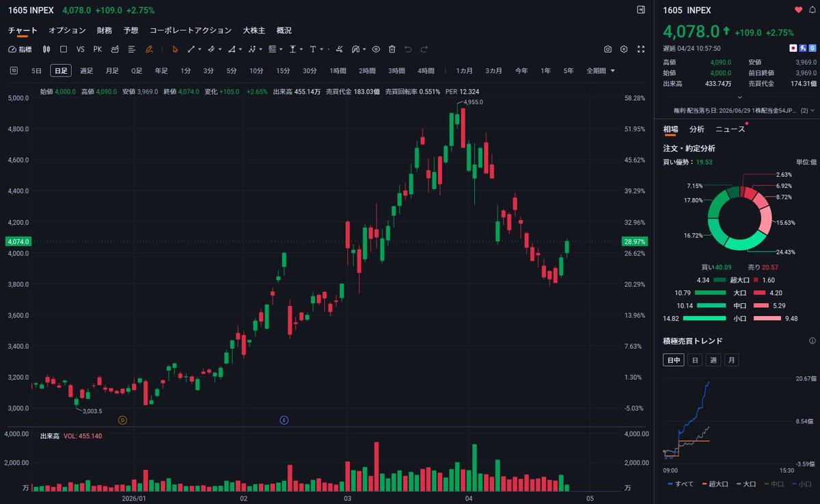
Task: Open the 大株主 tab
Action: click(x=254, y=30)
